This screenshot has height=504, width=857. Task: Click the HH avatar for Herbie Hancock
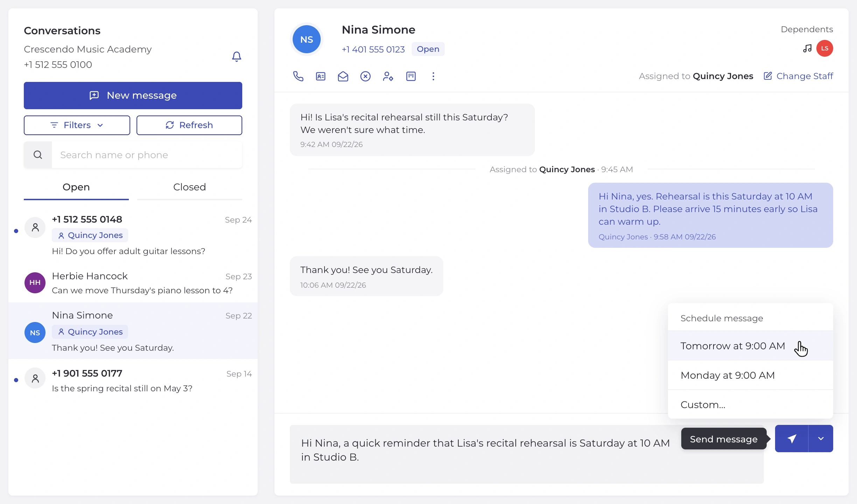tap(35, 283)
